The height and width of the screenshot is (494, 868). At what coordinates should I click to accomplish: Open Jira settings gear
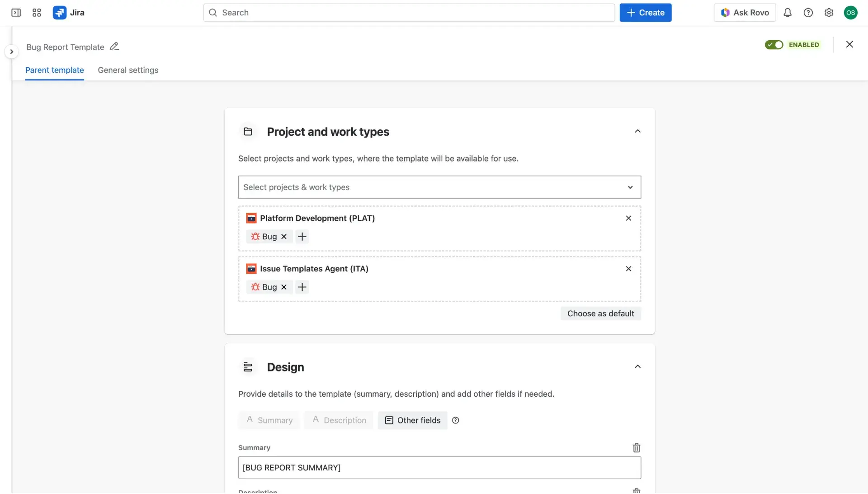(829, 12)
